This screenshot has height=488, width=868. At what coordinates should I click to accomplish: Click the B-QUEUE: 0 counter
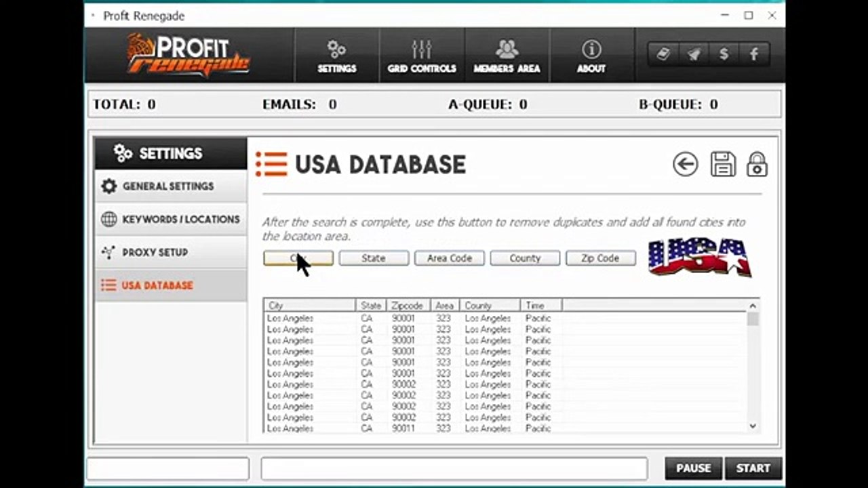[x=678, y=104]
